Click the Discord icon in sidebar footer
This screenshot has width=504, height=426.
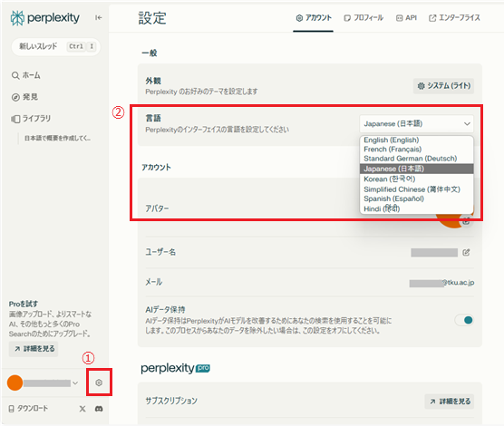(99, 409)
